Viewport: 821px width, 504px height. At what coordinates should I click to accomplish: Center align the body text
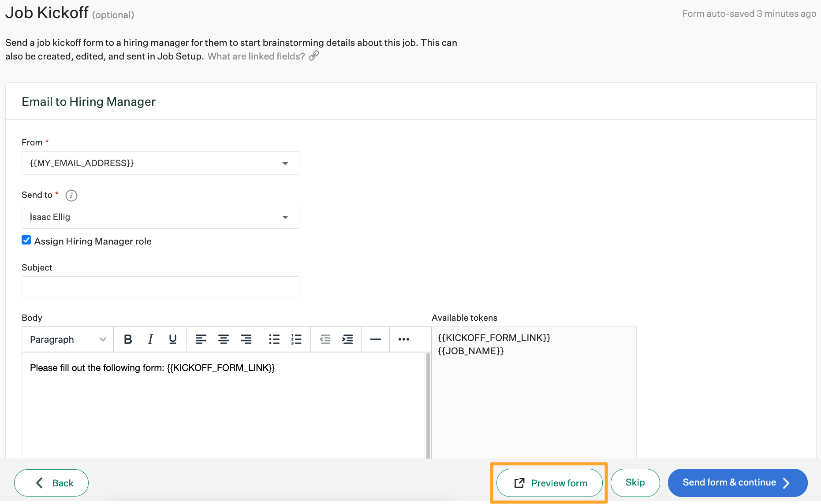tap(224, 339)
